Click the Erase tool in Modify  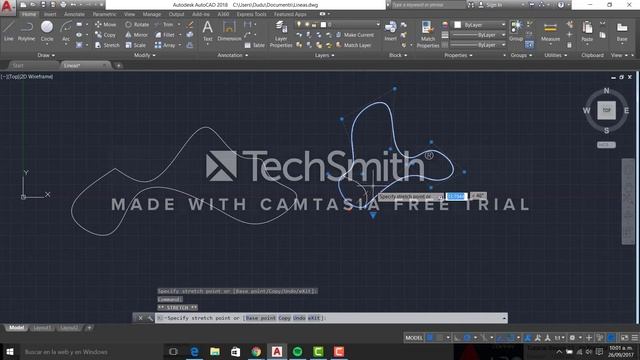pos(190,24)
